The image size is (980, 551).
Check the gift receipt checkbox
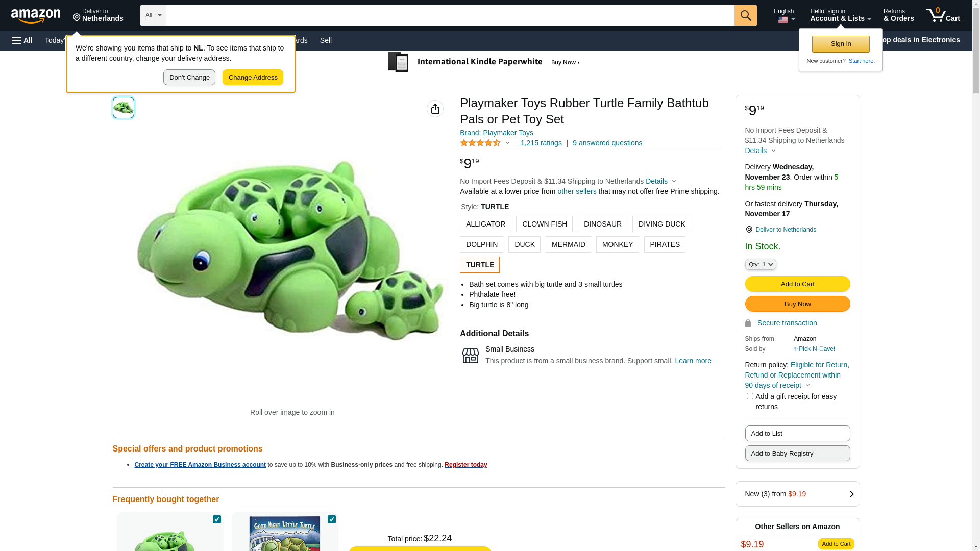point(750,396)
